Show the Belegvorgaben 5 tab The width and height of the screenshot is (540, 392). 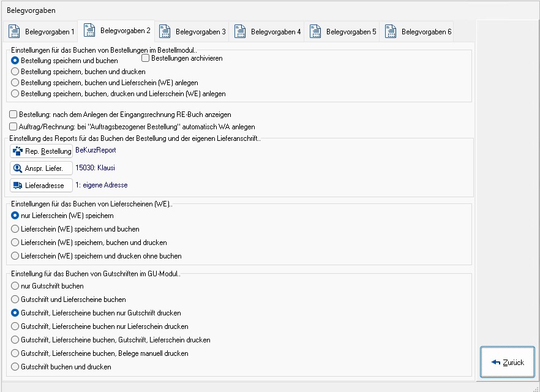[342, 32]
